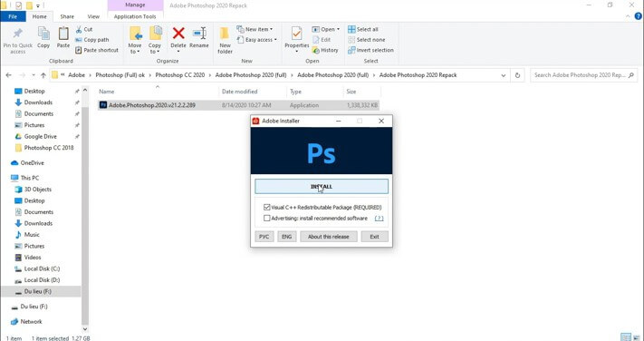
Task: Open the Easy access dropdown
Action: [x=256, y=40]
